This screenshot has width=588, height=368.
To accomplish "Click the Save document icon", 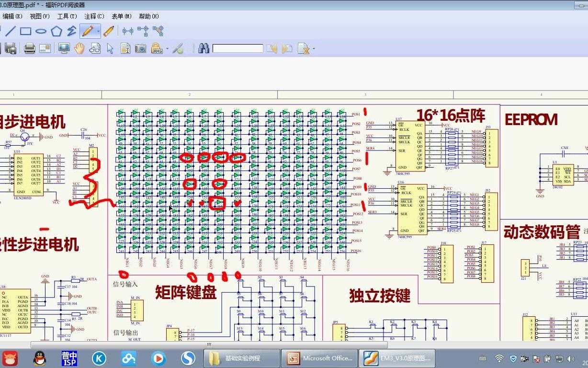I will coord(11,48).
